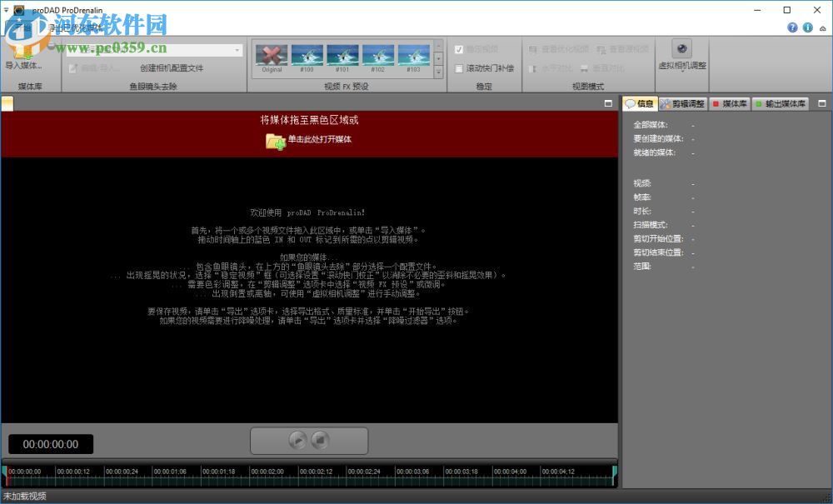
Task: Click the 剪切开始位置 label
Action: point(658,238)
